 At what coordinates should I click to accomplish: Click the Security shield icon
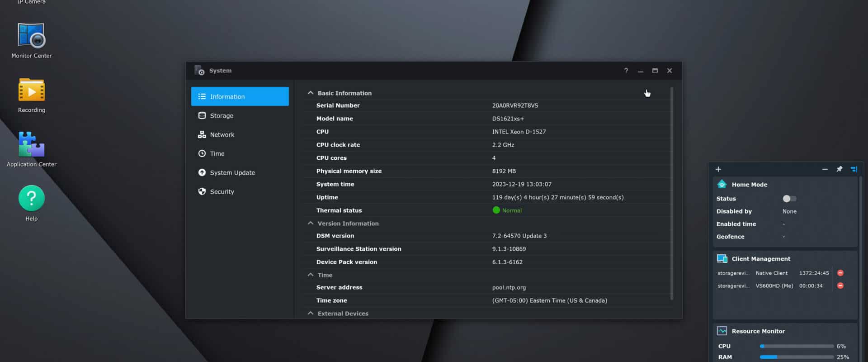tap(202, 191)
